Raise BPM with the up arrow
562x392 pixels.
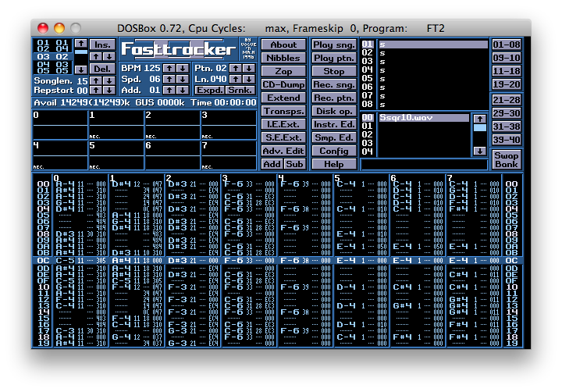point(169,68)
